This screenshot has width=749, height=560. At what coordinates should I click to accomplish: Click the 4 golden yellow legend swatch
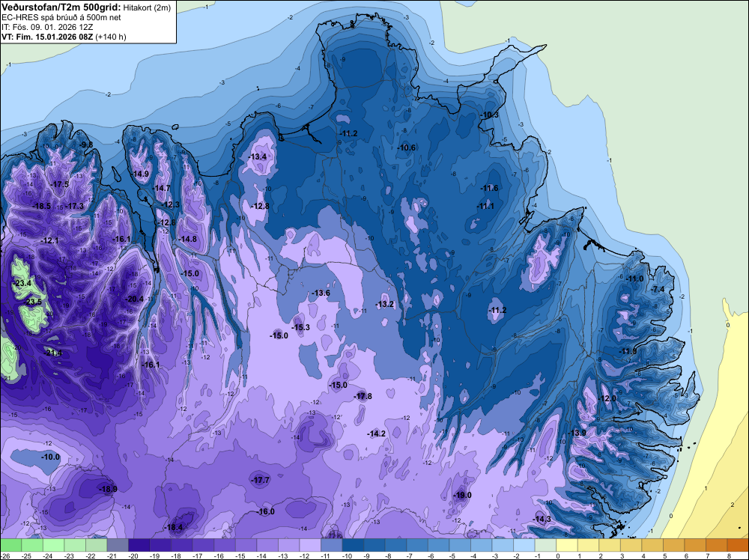pos(652,545)
